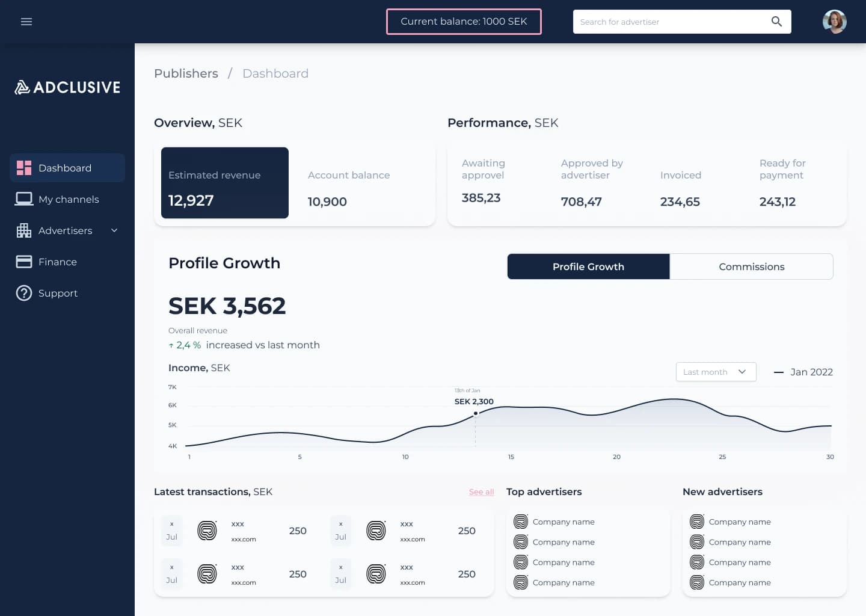Viewport: 866px width, 616px height.
Task: Switch to the Commissions tab
Action: pyautogui.click(x=752, y=266)
